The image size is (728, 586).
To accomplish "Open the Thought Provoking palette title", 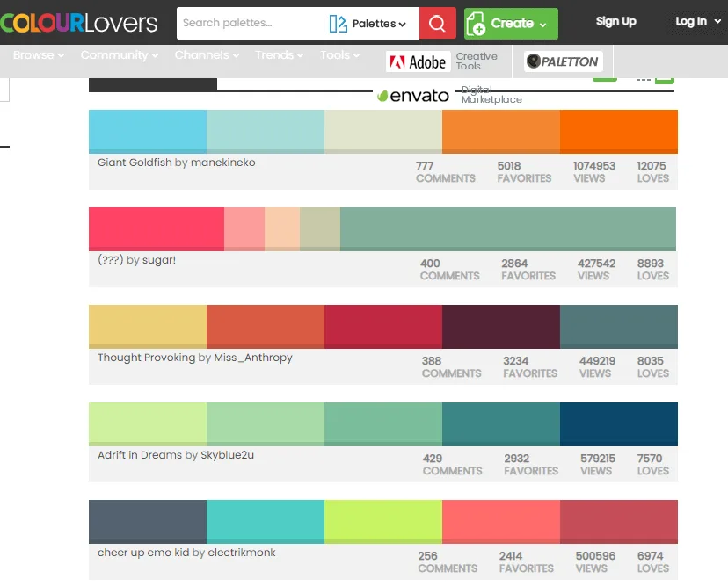I will point(146,358).
